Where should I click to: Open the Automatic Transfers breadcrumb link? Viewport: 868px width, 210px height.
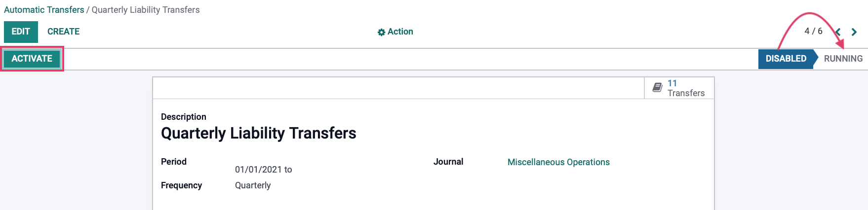(x=44, y=10)
